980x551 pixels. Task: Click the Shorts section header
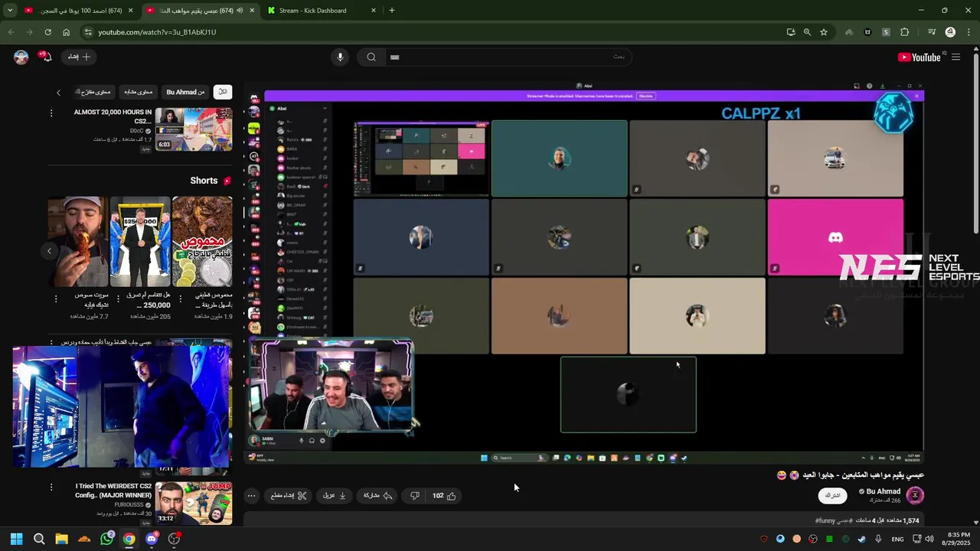pos(211,181)
